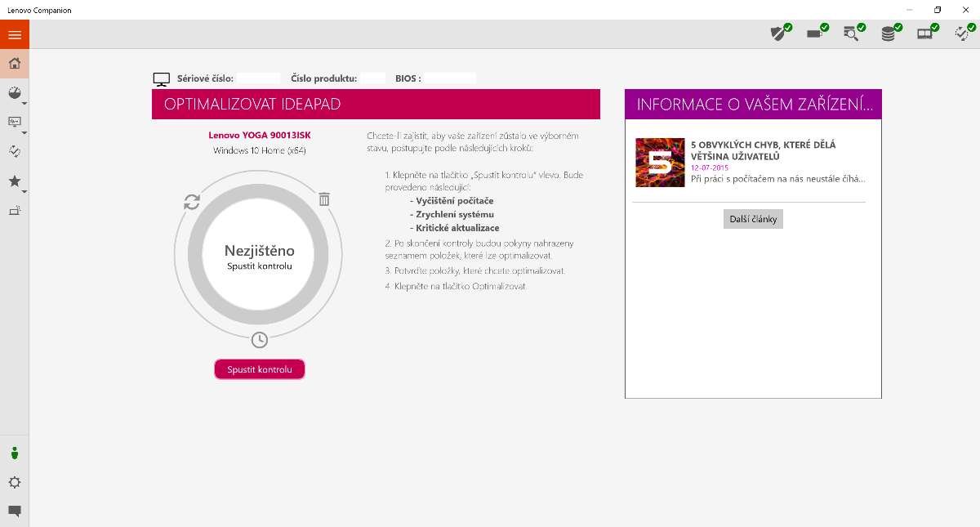980x527 pixels.
Task: Click the Další články button
Action: [753, 219]
